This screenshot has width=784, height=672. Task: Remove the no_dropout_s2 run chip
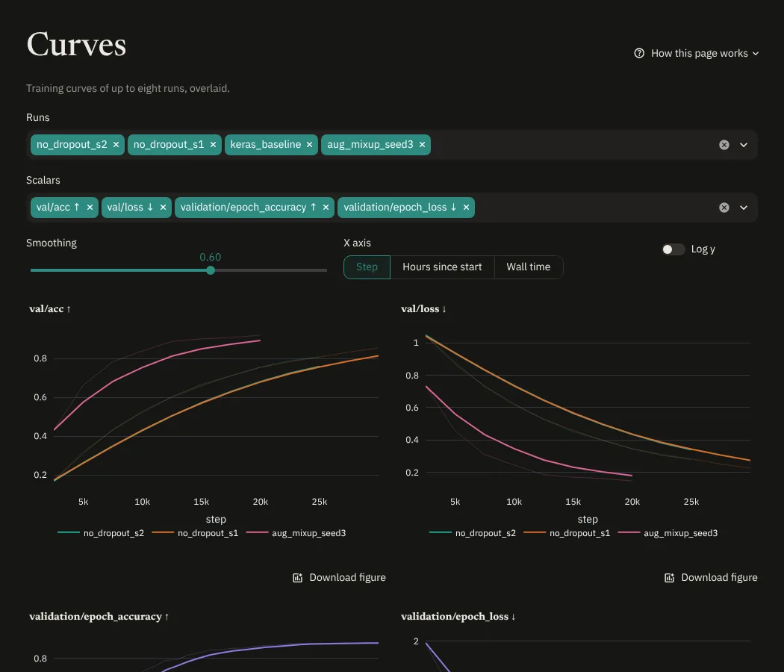[x=116, y=145]
